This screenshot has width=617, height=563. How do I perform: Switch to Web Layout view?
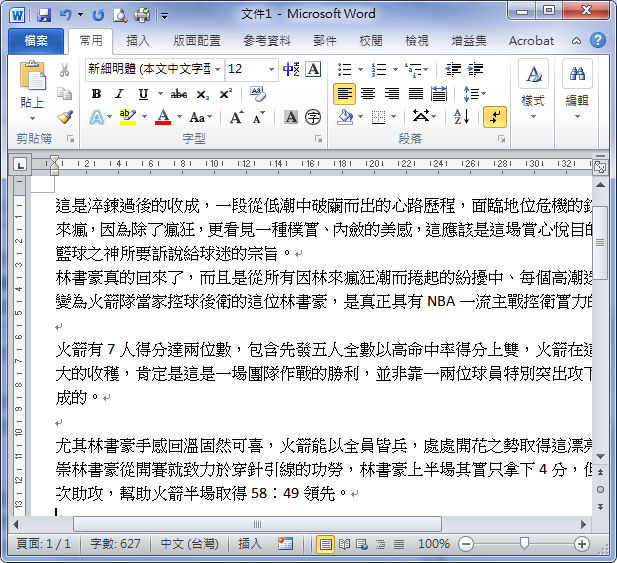pos(362,544)
